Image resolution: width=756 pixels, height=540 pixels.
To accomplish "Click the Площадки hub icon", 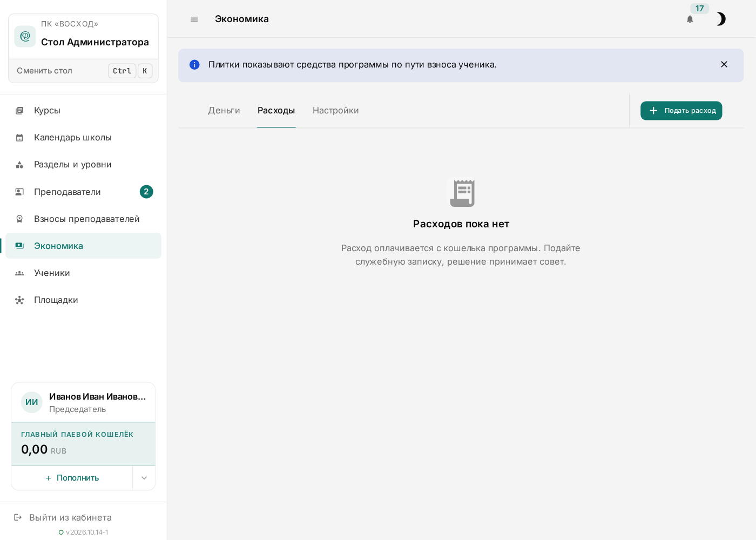I will (19, 300).
